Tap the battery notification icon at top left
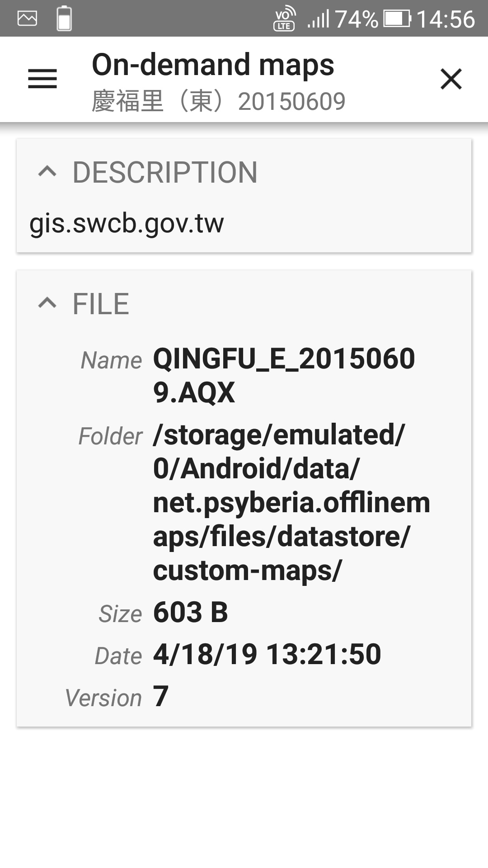Screen dimensions: 488x868 pos(64,19)
